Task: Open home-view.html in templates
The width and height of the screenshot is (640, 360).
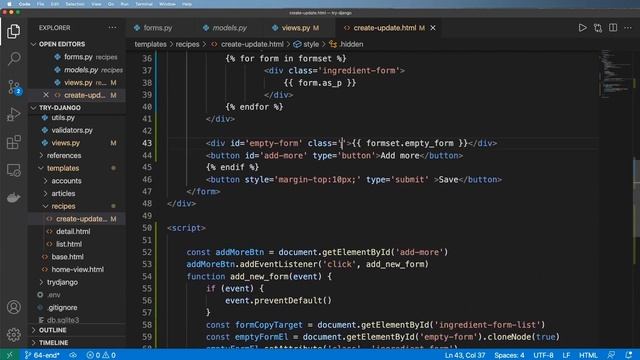Action: tap(78, 269)
